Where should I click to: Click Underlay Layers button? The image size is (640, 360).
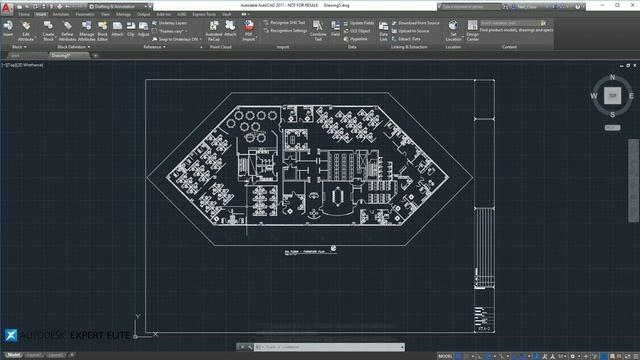[x=170, y=23]
